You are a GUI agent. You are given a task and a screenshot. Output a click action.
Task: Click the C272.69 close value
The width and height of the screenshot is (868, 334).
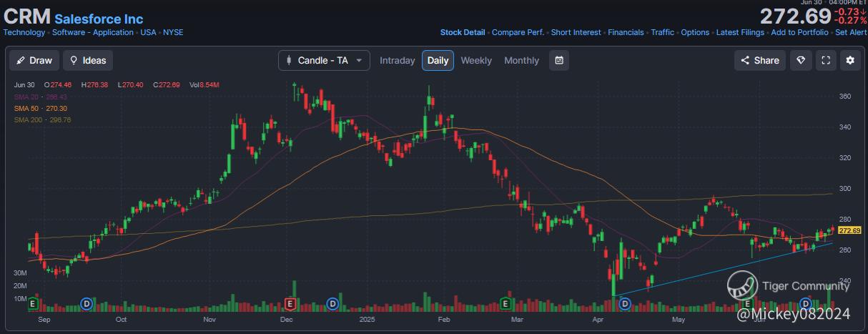(x=168, y=85)
